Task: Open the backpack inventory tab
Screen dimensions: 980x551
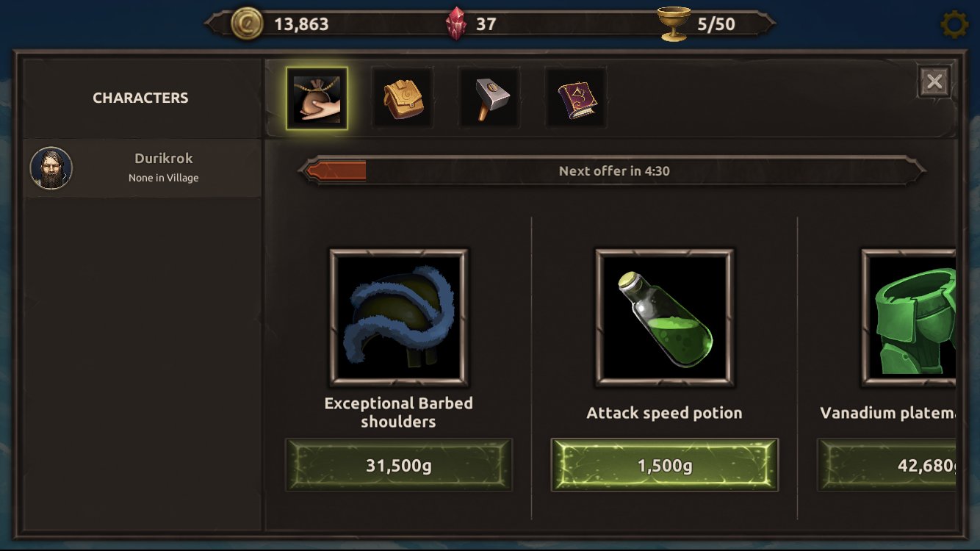Action: click(403, 98)
